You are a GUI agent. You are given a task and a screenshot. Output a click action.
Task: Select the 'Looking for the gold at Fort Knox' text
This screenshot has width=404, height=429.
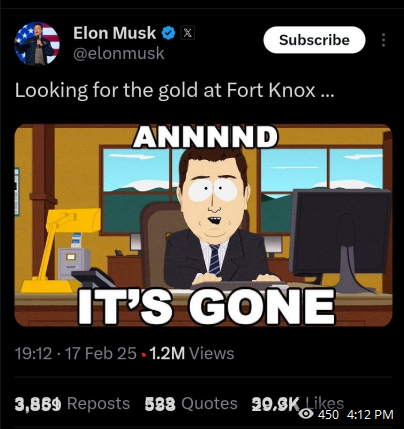pos(174,90)
